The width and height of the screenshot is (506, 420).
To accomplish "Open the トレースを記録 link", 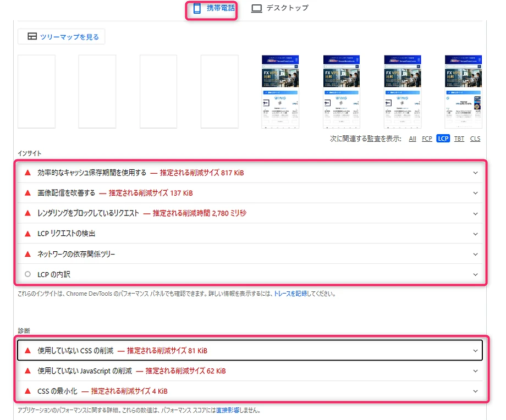I will [x=290, y=294].
